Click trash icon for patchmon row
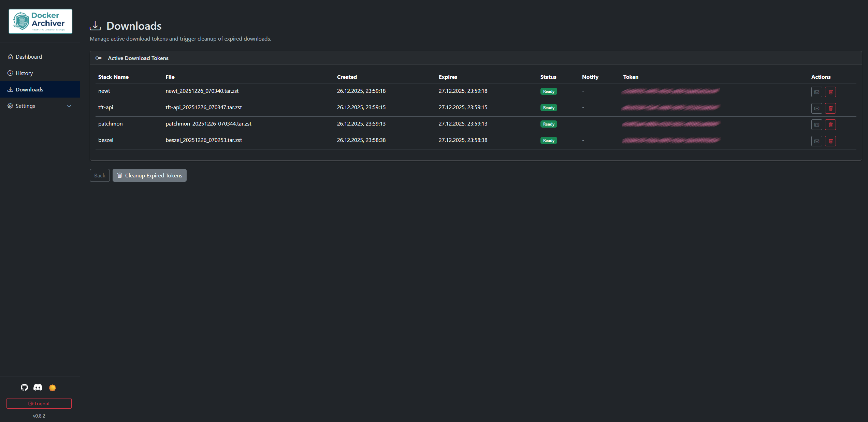The image size is (868, 422). click(x=830, y=125)
